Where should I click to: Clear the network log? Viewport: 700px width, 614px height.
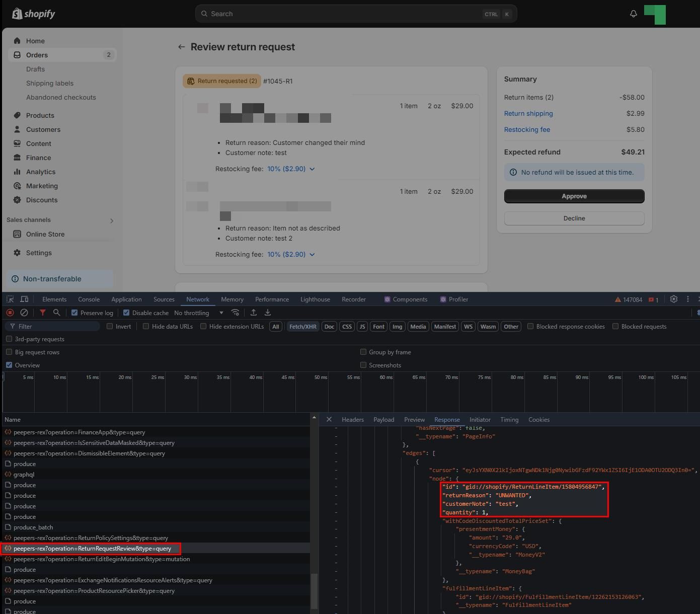[x=24, y=313]
